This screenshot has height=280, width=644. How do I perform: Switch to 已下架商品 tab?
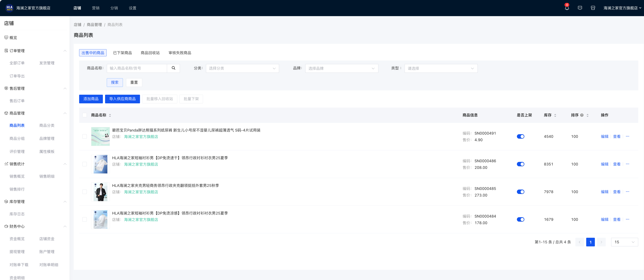point(123,53)
